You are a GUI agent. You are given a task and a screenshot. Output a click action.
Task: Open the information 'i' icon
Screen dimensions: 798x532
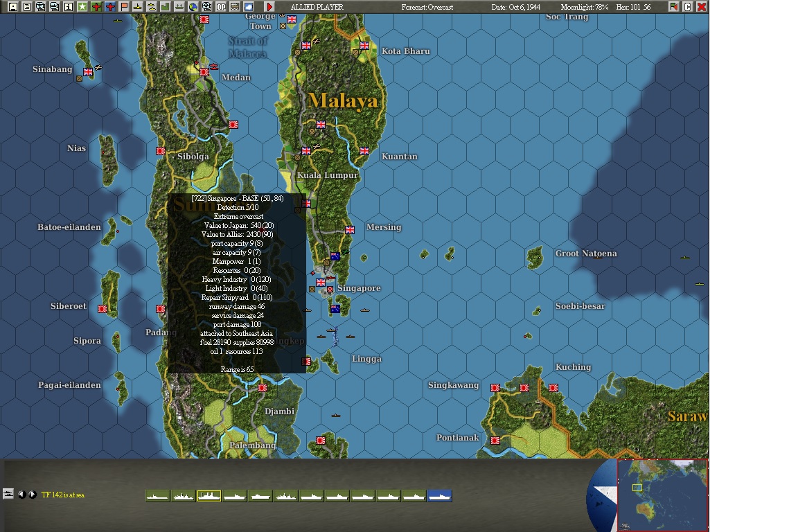(x=68, y=7)
